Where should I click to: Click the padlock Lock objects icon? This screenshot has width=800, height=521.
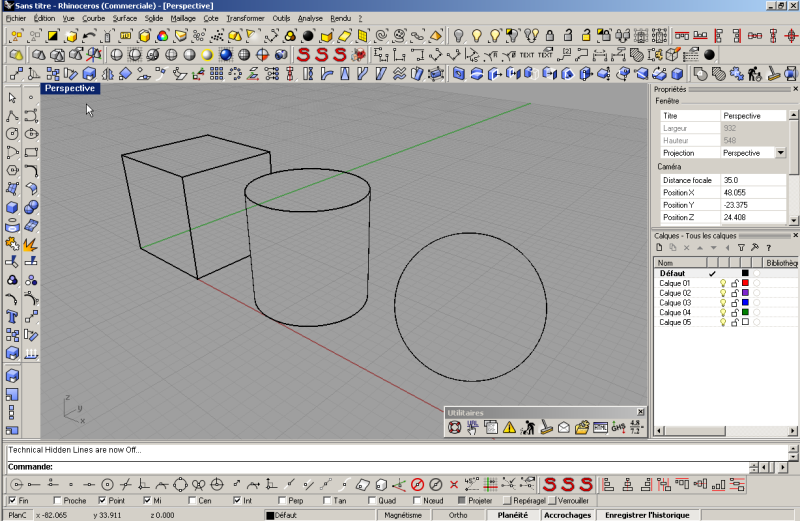point(549,36)
